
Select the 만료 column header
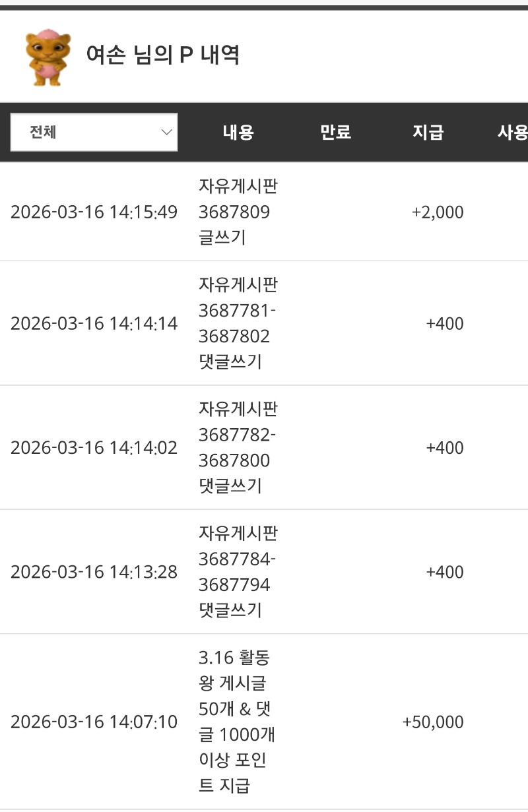pos(335,132)
